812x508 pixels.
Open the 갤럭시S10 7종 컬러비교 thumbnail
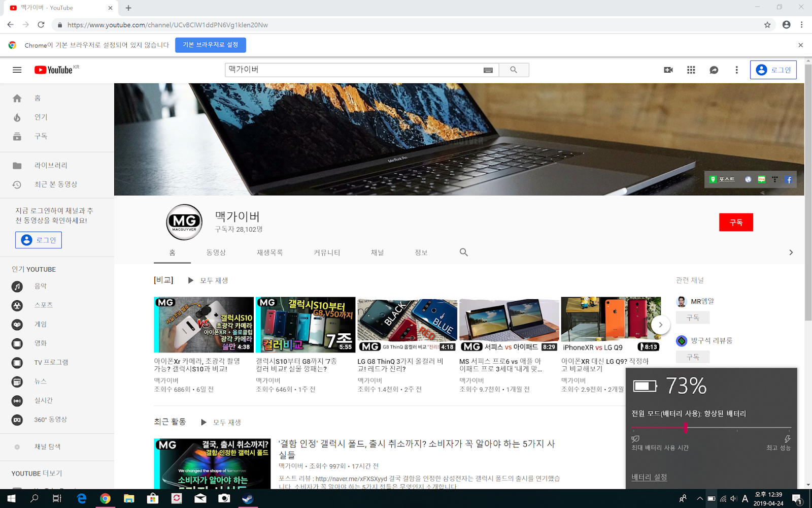point(306,325)
